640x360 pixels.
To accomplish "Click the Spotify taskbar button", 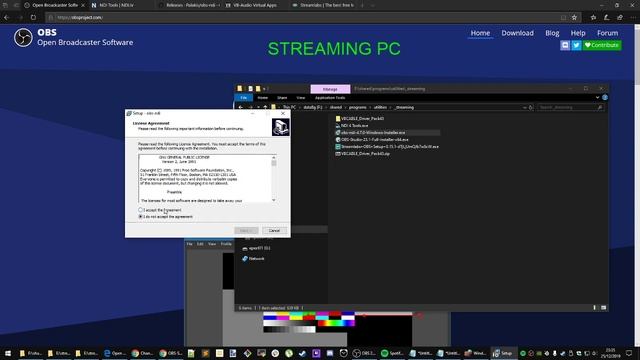I will 393,353.
